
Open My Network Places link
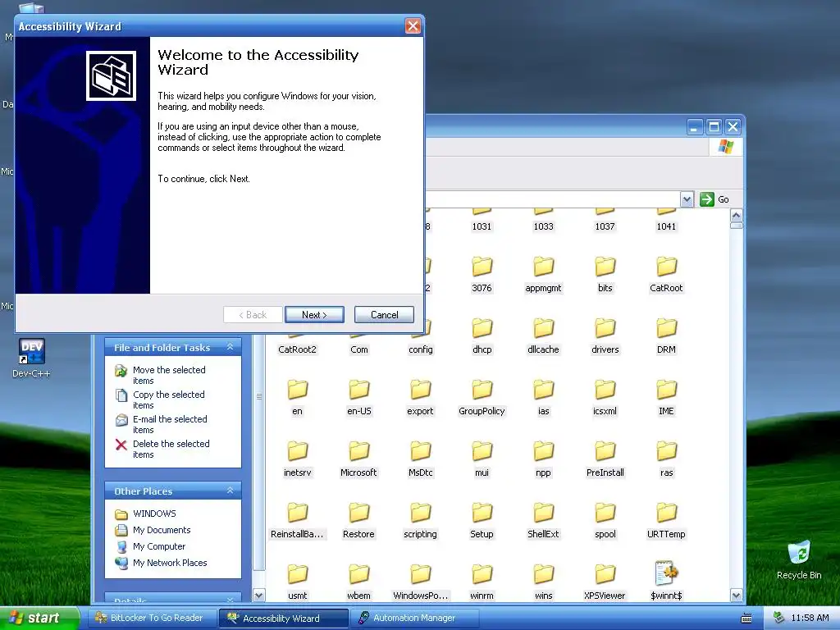(x=170, y=563)
